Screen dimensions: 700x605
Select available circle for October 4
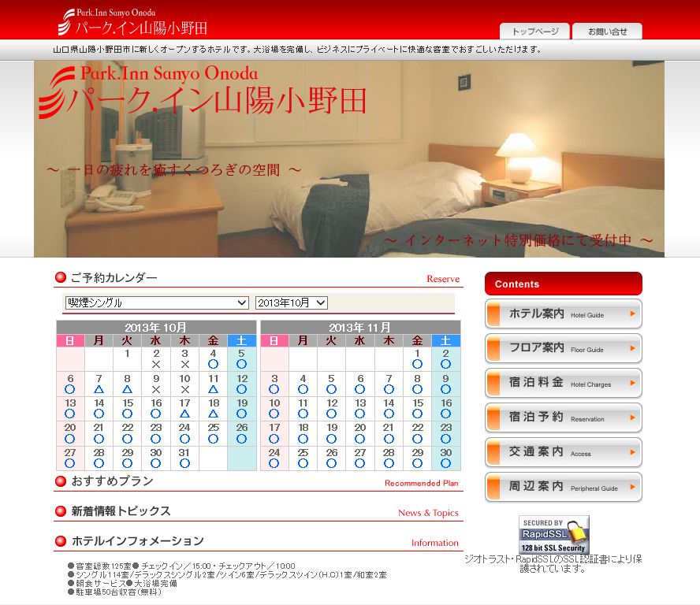(x=213, y=364)
